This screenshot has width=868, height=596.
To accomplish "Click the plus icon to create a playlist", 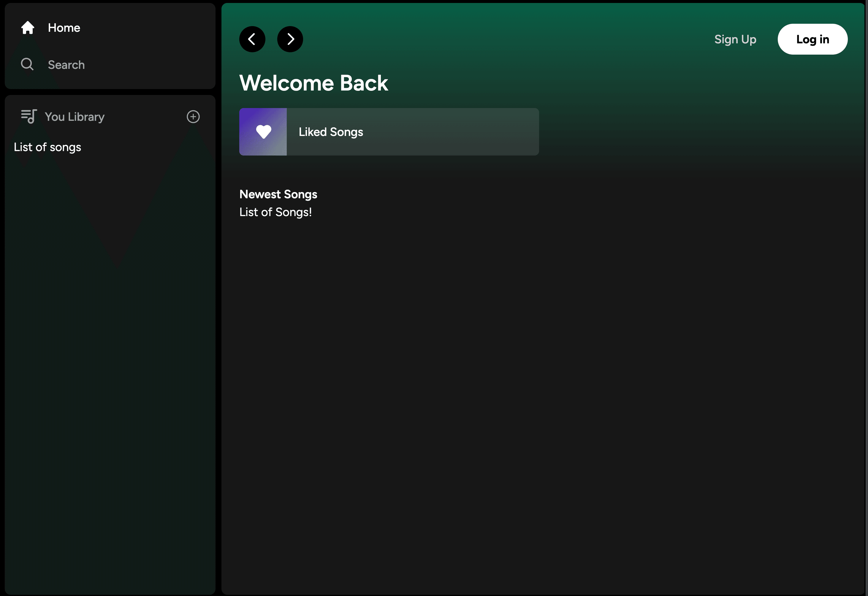I will tap(193, 117).
